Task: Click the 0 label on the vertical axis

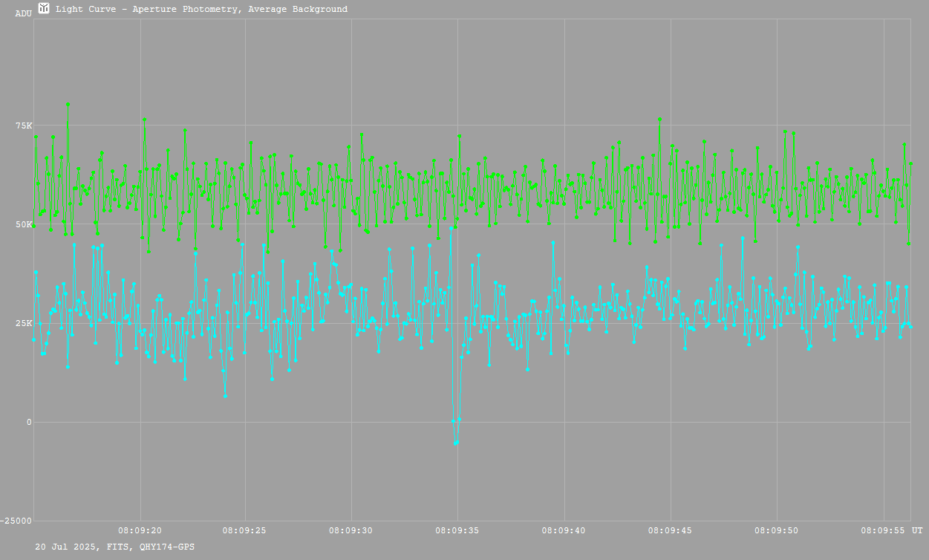Action: click(x=29, y=423)
